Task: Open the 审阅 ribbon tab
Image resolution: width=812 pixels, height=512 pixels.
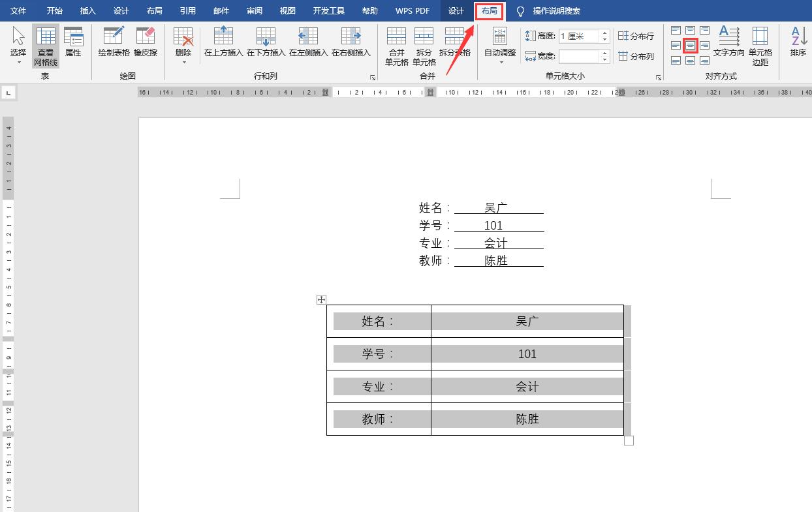Action: [x=254, y=10]
